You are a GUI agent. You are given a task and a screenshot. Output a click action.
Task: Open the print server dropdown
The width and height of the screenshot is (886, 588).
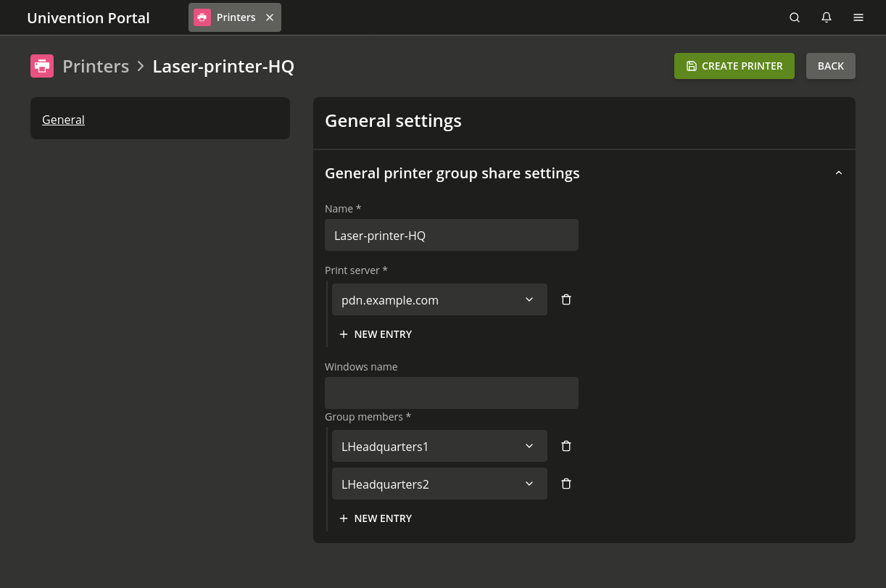point(529,299)
